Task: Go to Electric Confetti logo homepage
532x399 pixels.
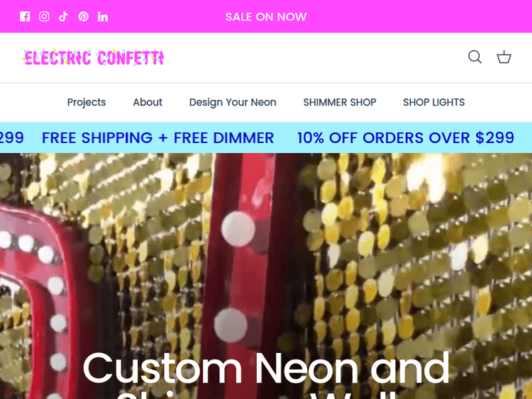Action: coord(94,57)
